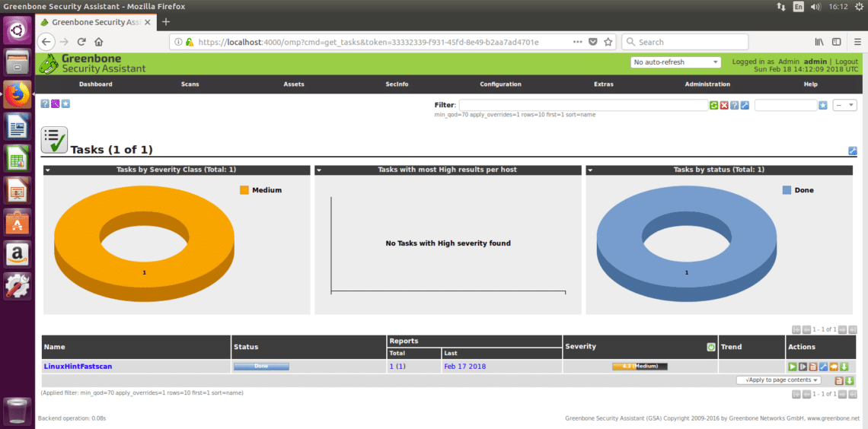The width and height of the screenshot is (868, 429).
Task: Export LinuxHintFastscan with green arrow
Action: pos(844,367)
